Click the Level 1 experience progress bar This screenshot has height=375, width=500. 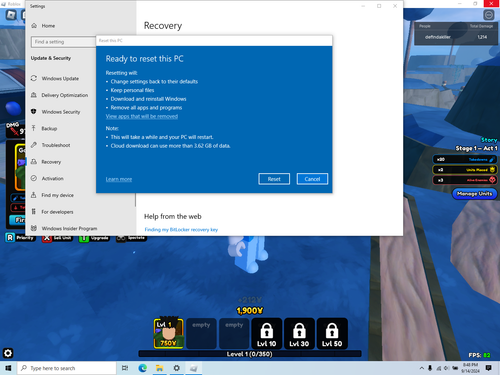pyautogui.click(x=250, y=354)
